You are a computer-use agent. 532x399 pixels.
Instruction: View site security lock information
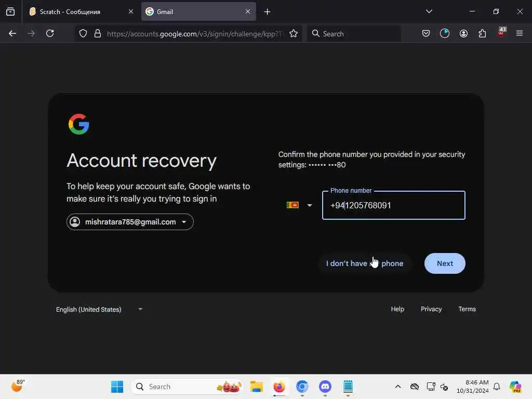click(x=97, y=34)
